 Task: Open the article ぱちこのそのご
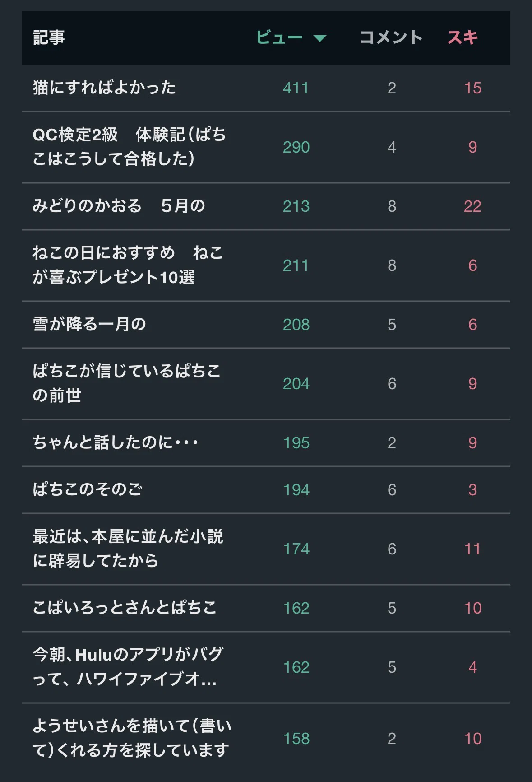[88, 489]
